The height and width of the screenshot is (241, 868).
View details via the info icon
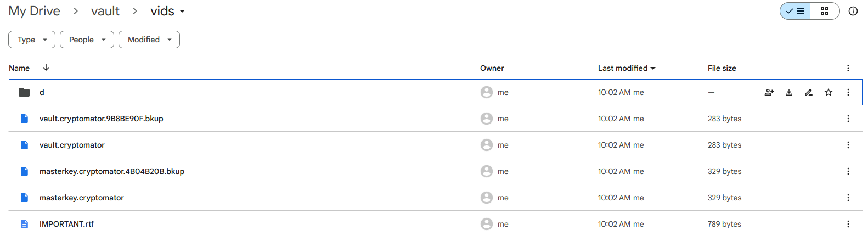853,11
